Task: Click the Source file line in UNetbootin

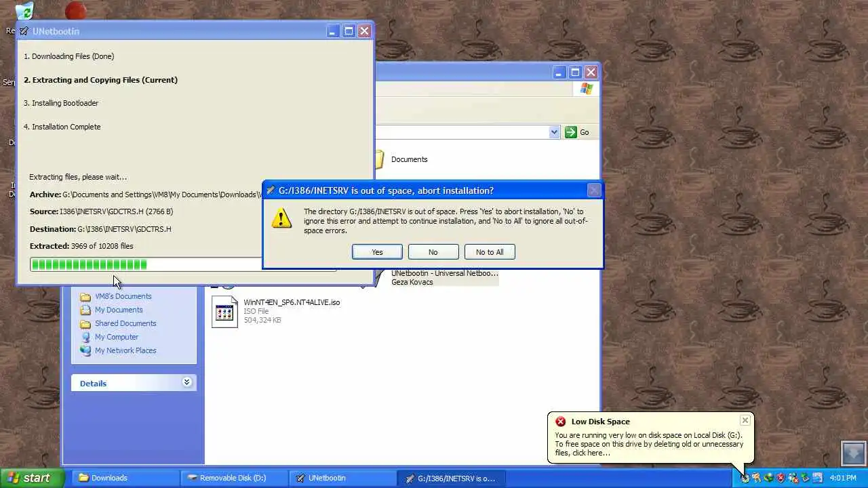Action: pyautogui.click(x=101, y=211)
